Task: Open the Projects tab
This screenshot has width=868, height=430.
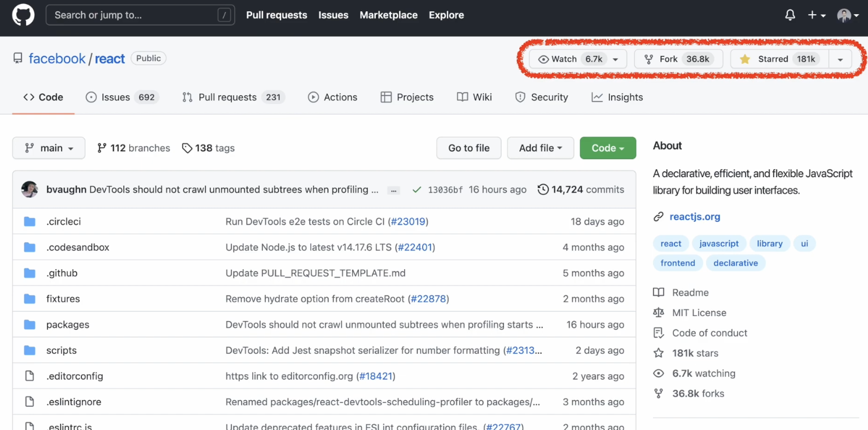Action: pos(407,97)
